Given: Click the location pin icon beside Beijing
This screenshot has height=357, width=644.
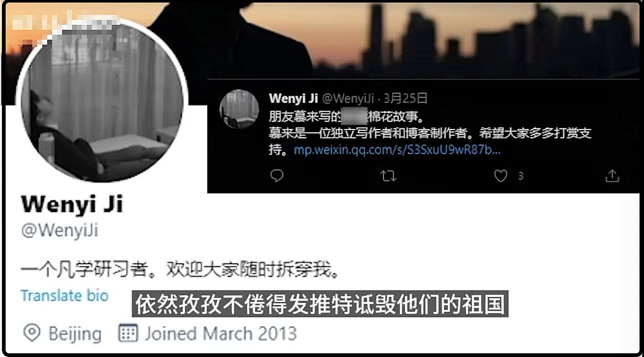Looking at the screenshot, I should pyautogui.click(x=32, y=333).
